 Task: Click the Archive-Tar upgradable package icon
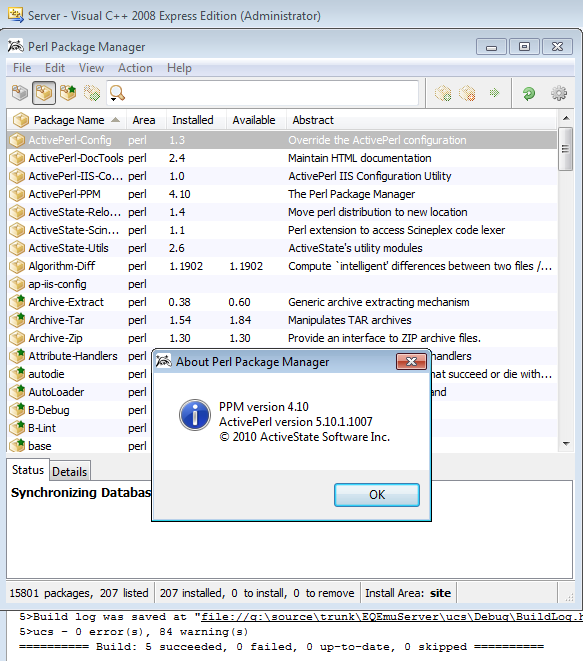tap(17, 320)
